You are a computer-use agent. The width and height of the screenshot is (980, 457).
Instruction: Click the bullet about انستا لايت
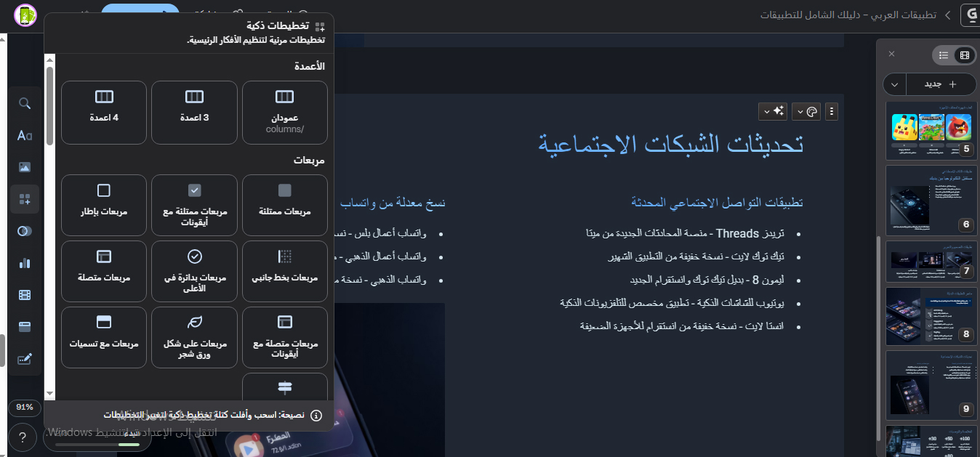point(683,326)
